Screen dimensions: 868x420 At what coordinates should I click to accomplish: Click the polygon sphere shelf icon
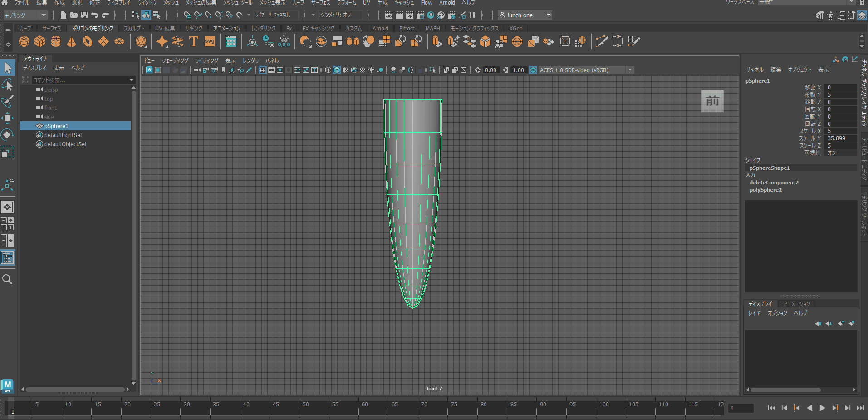(24, 42)
